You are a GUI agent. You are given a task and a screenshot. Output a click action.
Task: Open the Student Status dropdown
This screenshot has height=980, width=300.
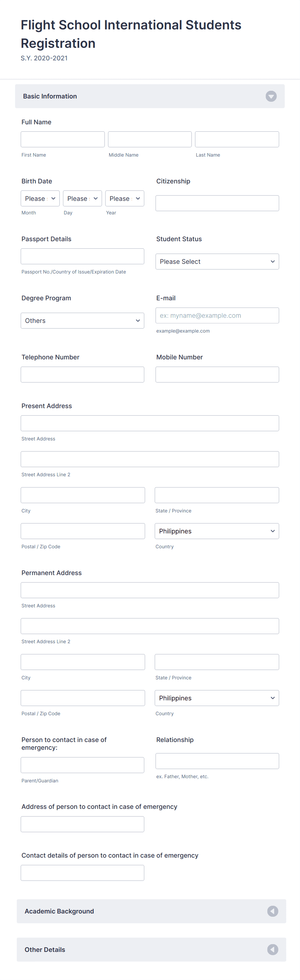[217, 261]
